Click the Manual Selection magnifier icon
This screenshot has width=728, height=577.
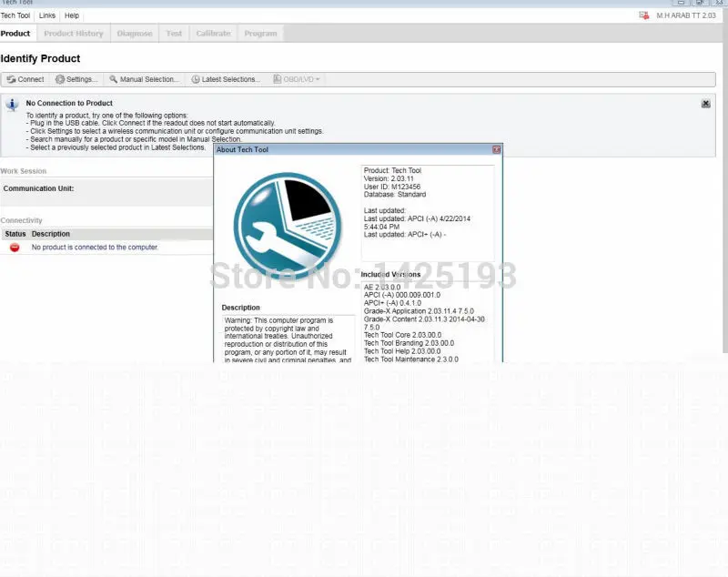click(113, 79)
